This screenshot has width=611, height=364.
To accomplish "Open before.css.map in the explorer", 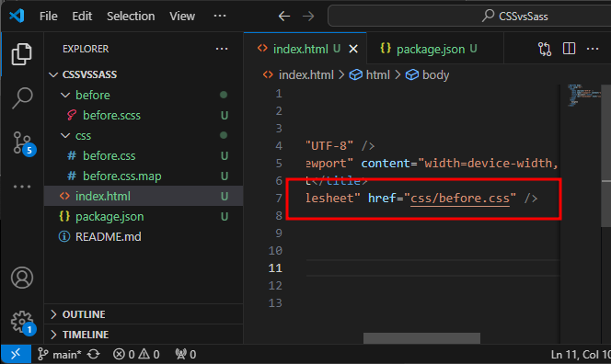I will pyautogui.click(x=144, y=176).
